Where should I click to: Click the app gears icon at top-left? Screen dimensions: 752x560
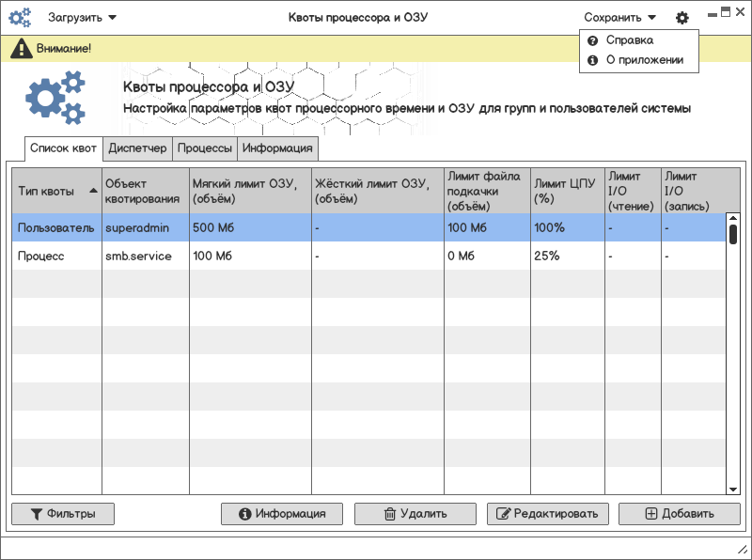click(20, 18)
